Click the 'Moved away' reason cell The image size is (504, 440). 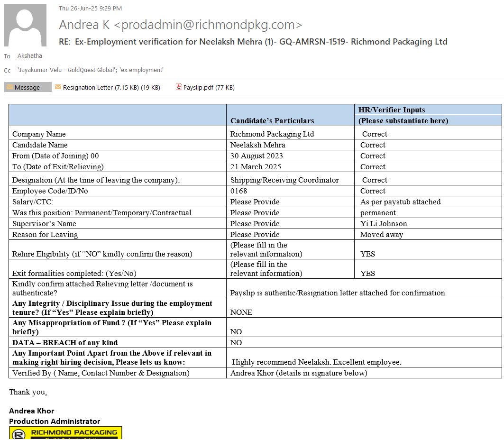pyautogui.click(x=382, y=235)
